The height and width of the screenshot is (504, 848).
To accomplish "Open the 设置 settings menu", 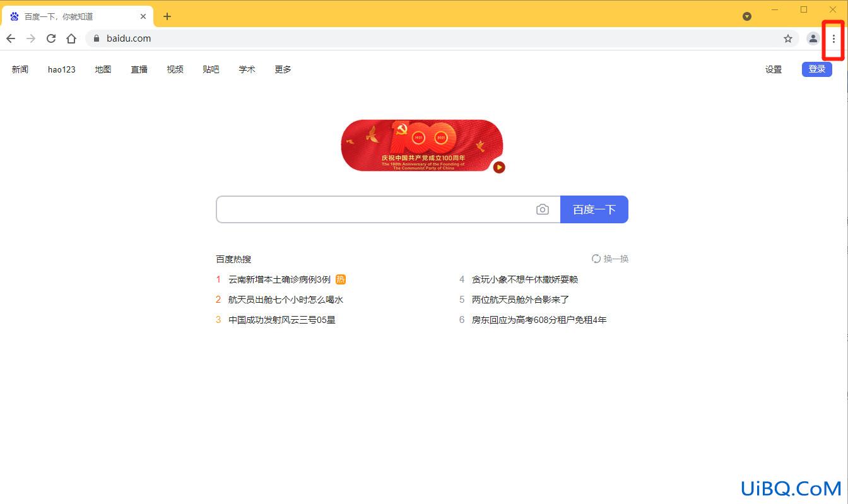I will [774, 69].
